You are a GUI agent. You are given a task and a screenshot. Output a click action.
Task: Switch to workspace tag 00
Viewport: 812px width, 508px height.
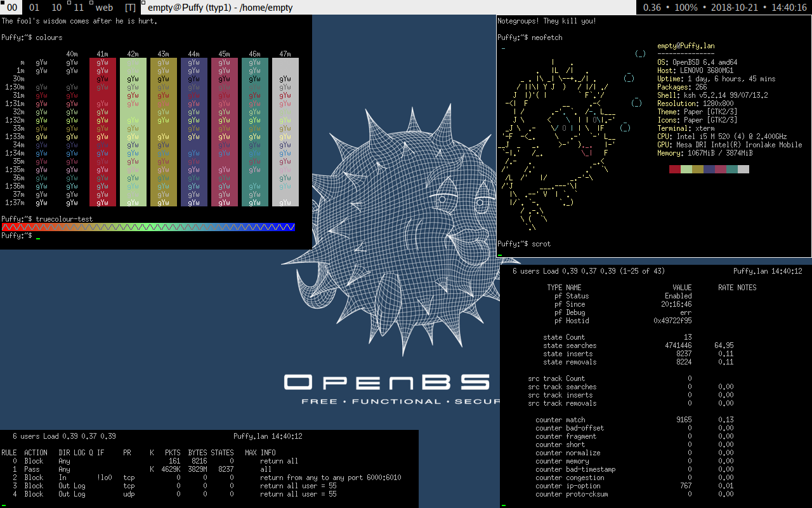[x=11, y=8]
